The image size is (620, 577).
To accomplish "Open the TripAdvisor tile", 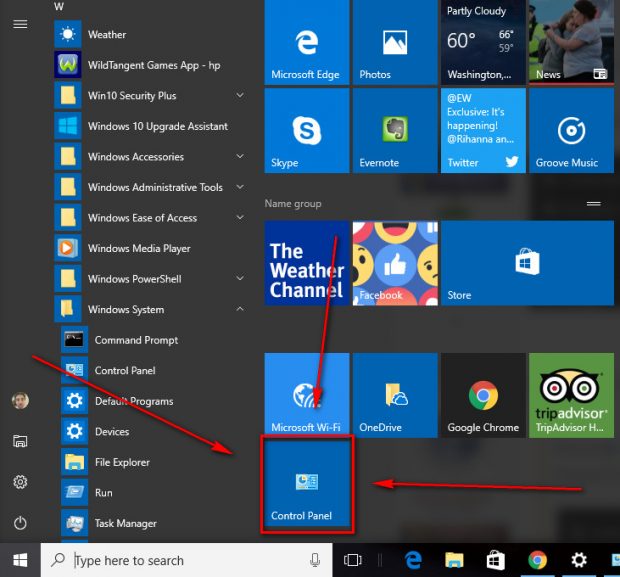I will point(571,395).
